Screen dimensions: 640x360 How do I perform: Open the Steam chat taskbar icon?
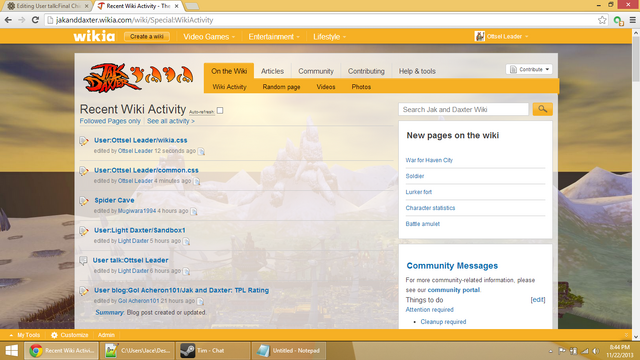pos(188,351)
